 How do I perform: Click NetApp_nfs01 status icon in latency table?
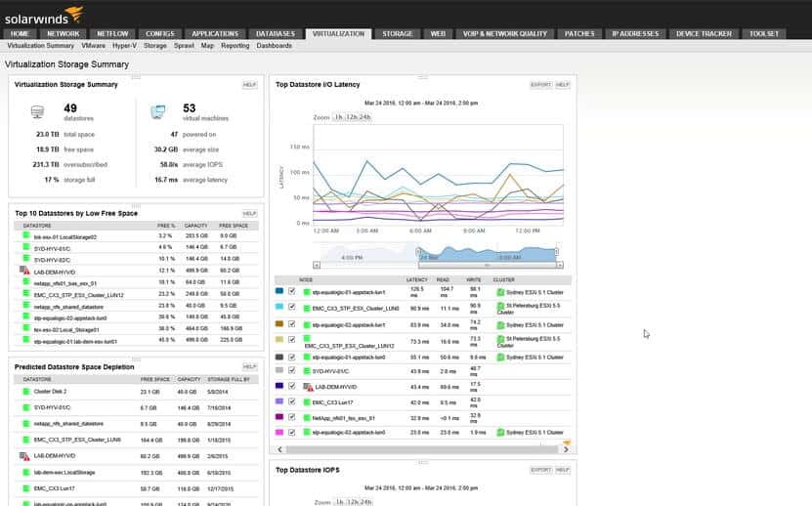[x=307, y=417]
